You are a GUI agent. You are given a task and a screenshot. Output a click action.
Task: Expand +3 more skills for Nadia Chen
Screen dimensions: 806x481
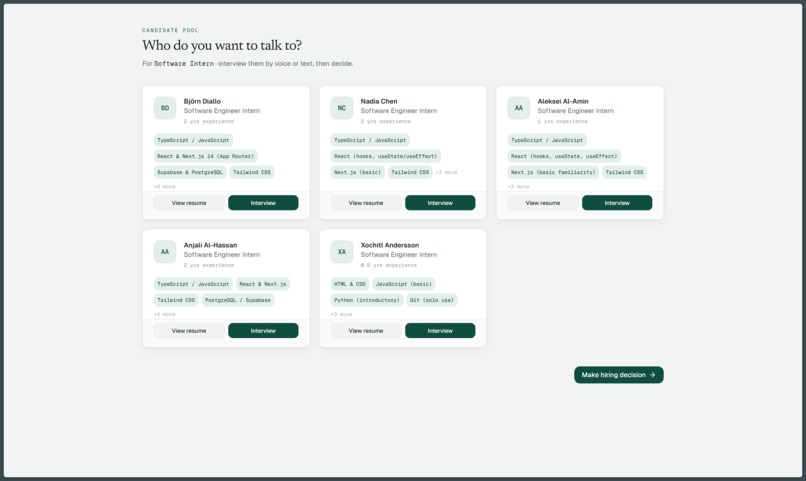pos(446,172)
